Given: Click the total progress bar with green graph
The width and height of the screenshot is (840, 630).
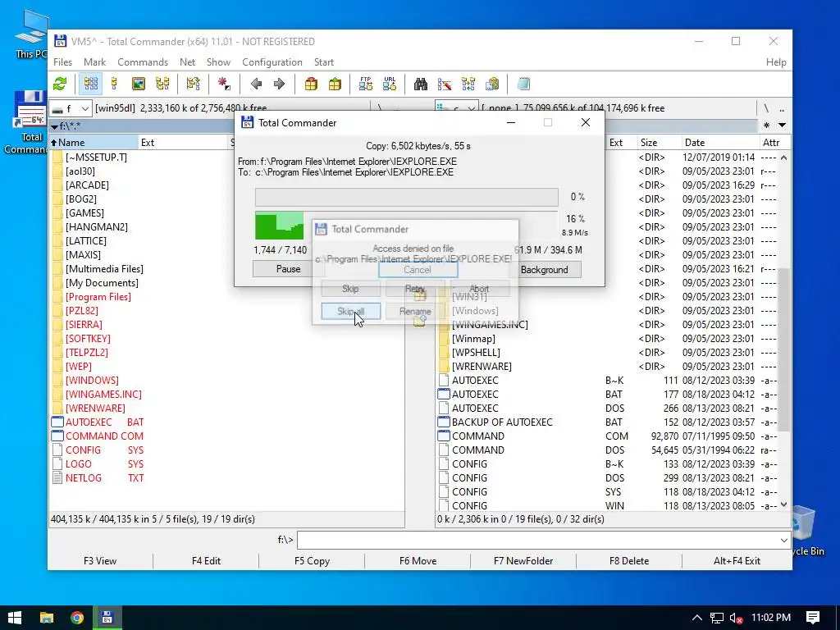Looking at the screenshot, I should point(406,226).
